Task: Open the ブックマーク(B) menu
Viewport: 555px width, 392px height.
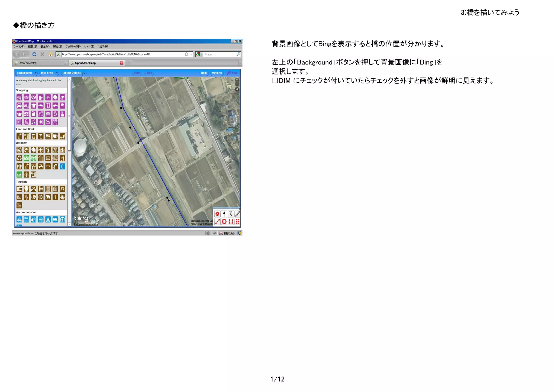Action: click(73, 47)
